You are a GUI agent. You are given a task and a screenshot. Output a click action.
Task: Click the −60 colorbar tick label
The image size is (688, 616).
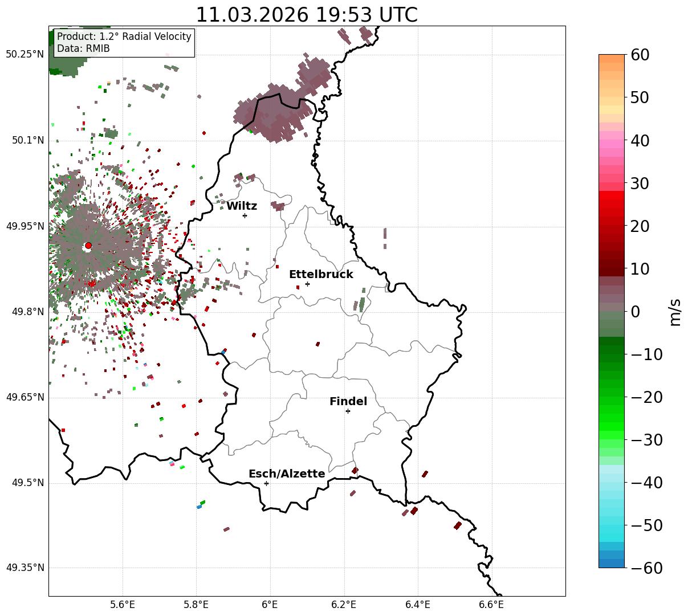pos(646,568)
